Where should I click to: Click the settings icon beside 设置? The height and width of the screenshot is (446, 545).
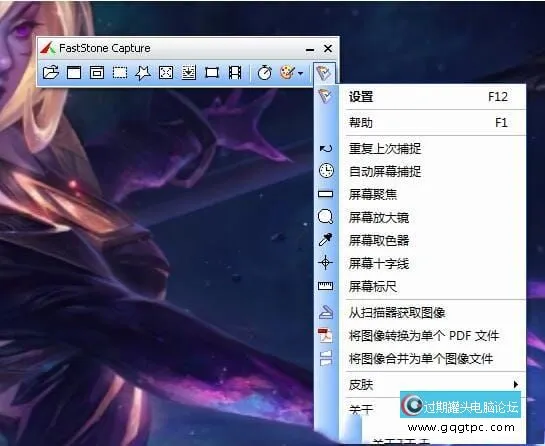(325, 96)
